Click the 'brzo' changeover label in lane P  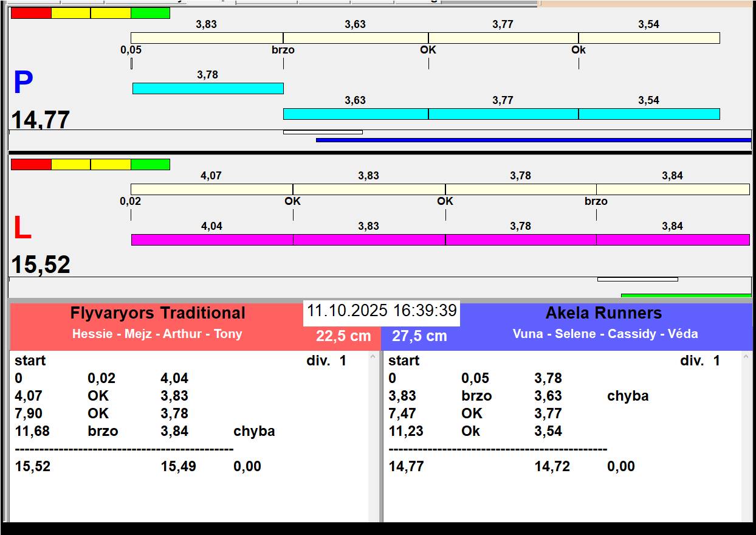[x=283, y=50]
